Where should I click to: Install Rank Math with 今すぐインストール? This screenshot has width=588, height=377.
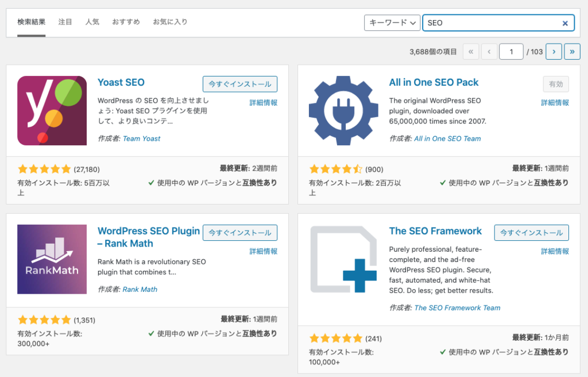[x=240, y=233]
